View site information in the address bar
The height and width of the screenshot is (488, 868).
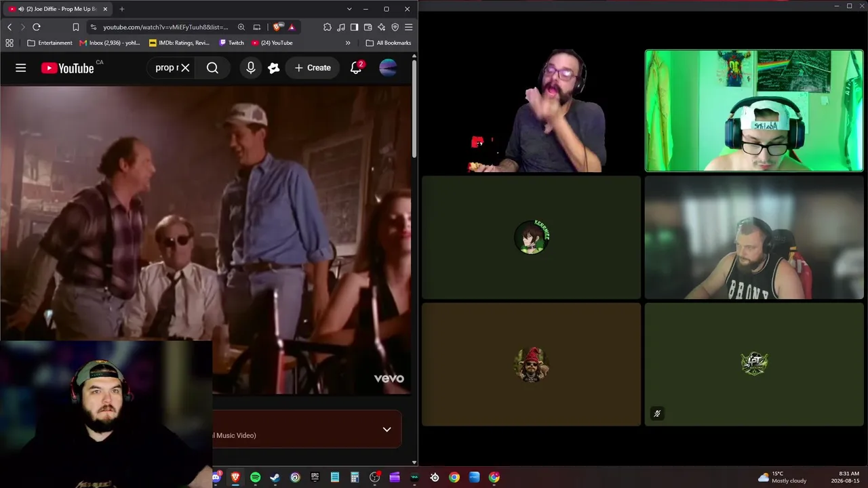(94, 27)
